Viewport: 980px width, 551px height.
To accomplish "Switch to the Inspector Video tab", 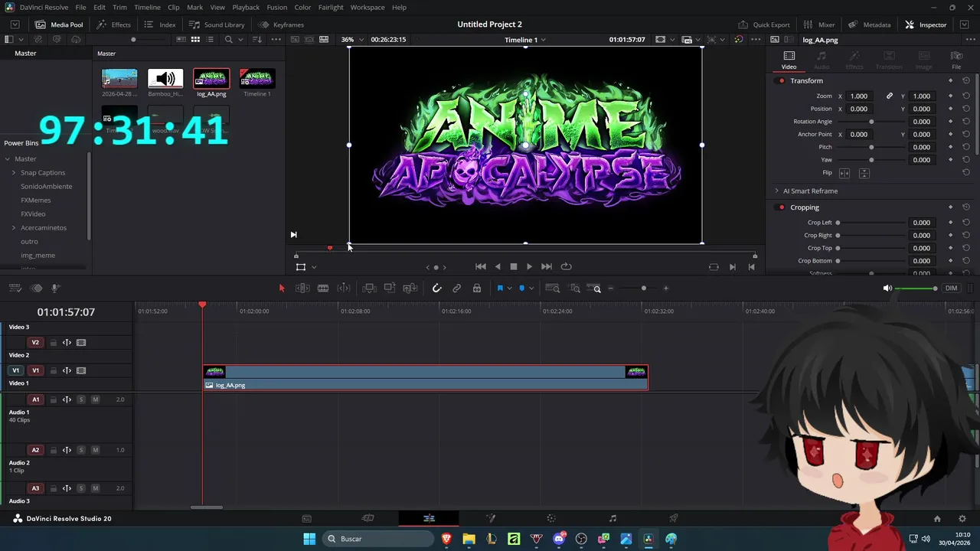I will 789,60.
